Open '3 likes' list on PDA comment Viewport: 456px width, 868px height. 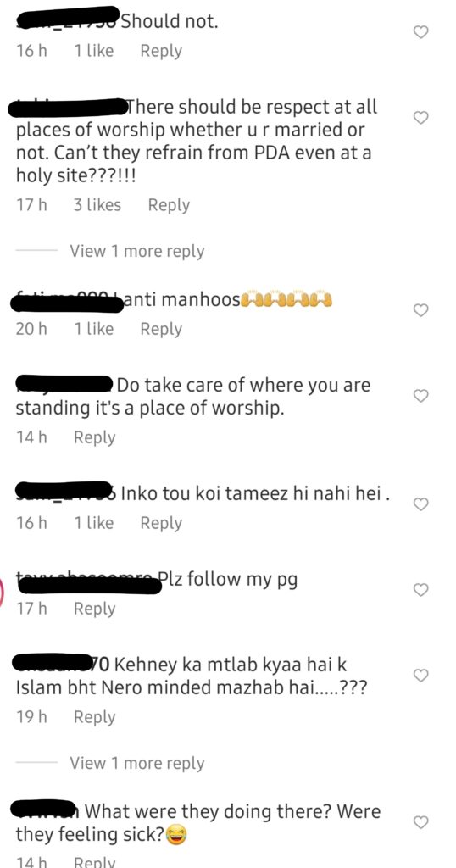97,205
